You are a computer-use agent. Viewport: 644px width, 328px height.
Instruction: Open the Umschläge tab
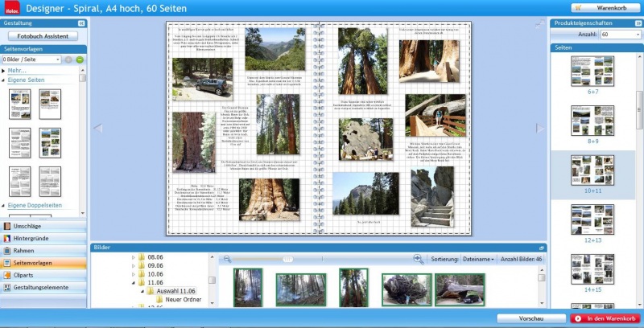coord(43,226)
